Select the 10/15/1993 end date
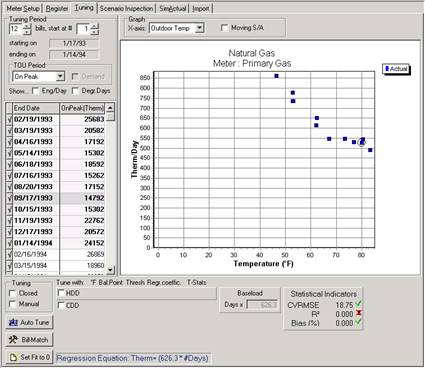Viewport: 425px width, 368px height. pyautogui.click(x=33, y=209)
